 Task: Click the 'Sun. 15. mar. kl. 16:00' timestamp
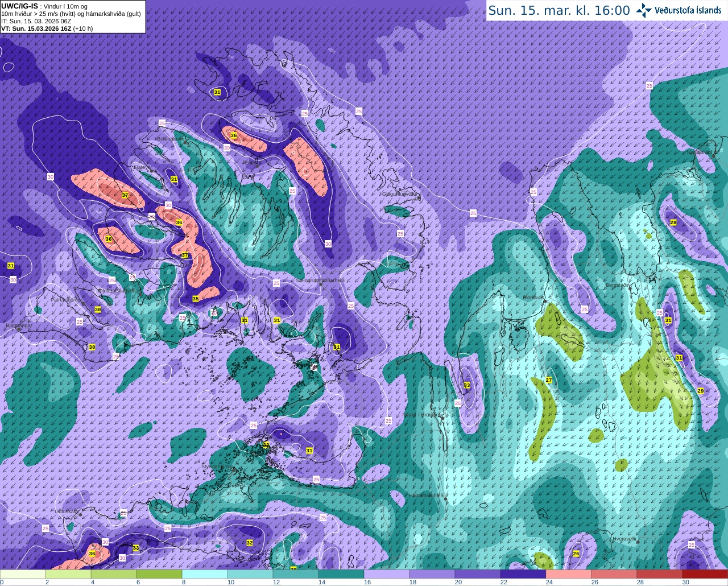(x=559, y=10)
